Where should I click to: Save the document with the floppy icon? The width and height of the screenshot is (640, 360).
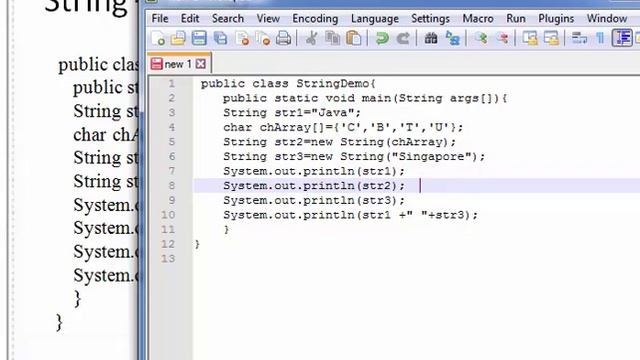tap(199, 38)
